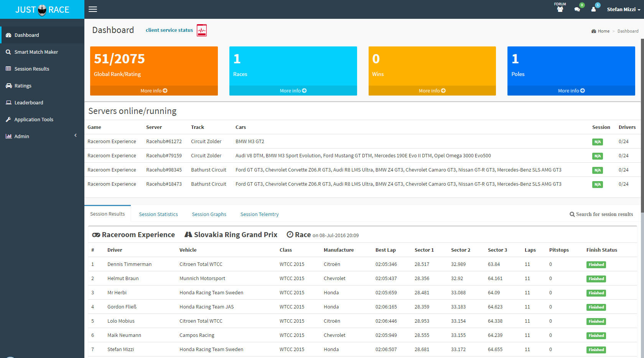The width and height of the screenshot is (644, 358).
Task: Open the user notifications icon
Action: coord(594,9)
